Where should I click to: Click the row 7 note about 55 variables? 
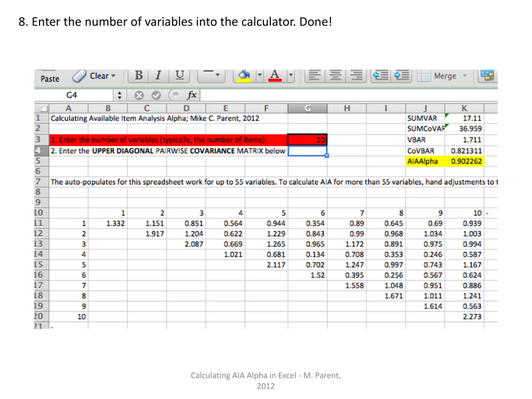pos(273,182)
